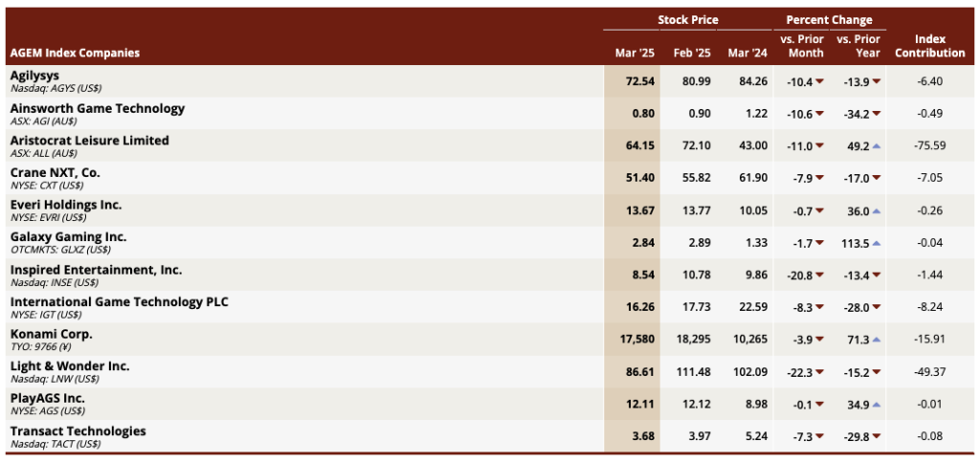Click Konami Mar '24 price 10,265
This screenshot has height=463, width=980.
(x=748, y=340)
